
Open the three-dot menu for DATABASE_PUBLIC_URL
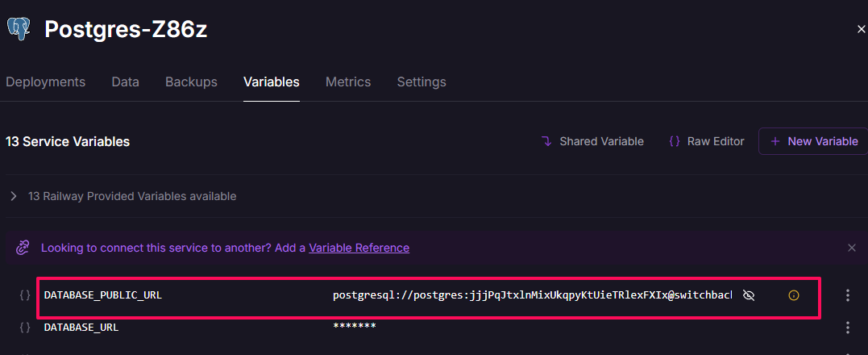pos(847,295)
